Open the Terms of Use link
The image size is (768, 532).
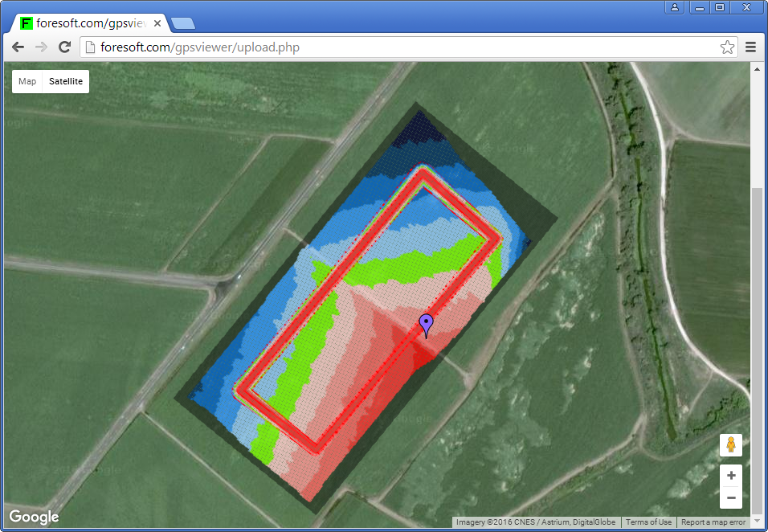(x=648, y=522)
